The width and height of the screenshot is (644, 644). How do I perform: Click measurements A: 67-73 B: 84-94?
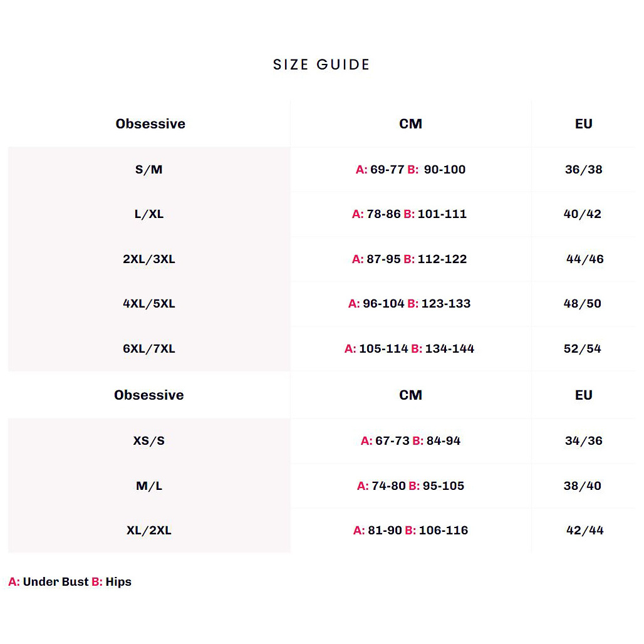[410, 440]
